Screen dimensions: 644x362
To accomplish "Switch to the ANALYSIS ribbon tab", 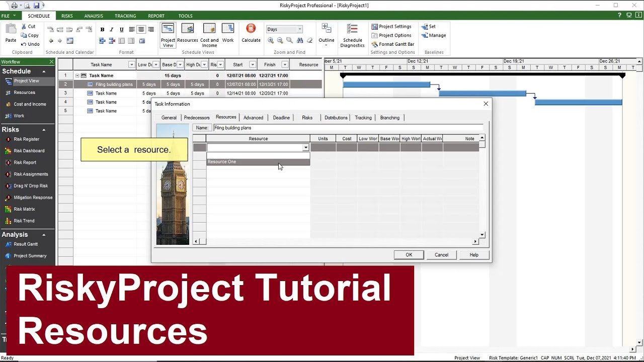I will coord(94,16).
